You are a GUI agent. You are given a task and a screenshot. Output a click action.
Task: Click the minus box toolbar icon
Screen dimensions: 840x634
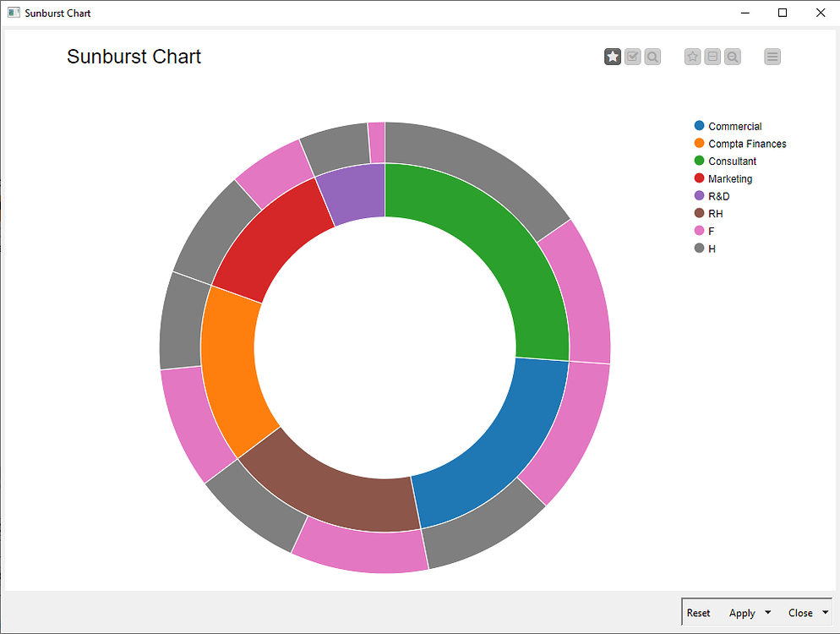click(x=712, y=57)
